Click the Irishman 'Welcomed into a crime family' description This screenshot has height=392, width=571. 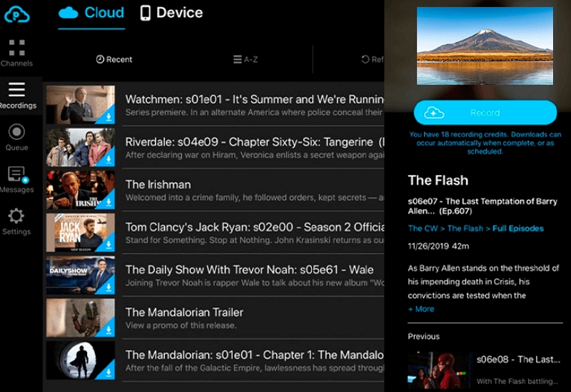[x=255, y=198]
